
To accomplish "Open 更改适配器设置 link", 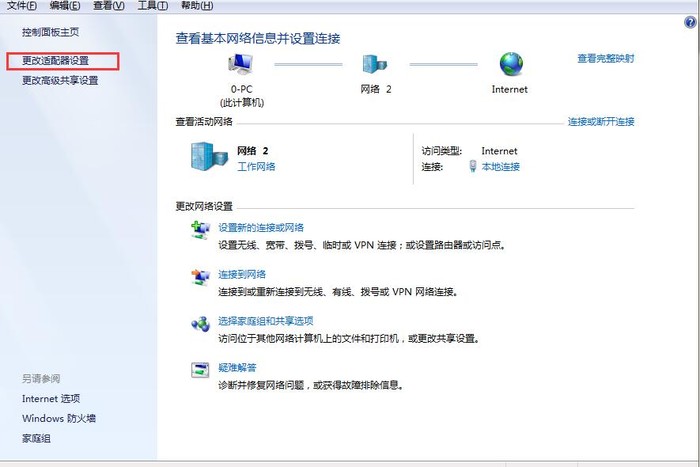I will point(55,61).
